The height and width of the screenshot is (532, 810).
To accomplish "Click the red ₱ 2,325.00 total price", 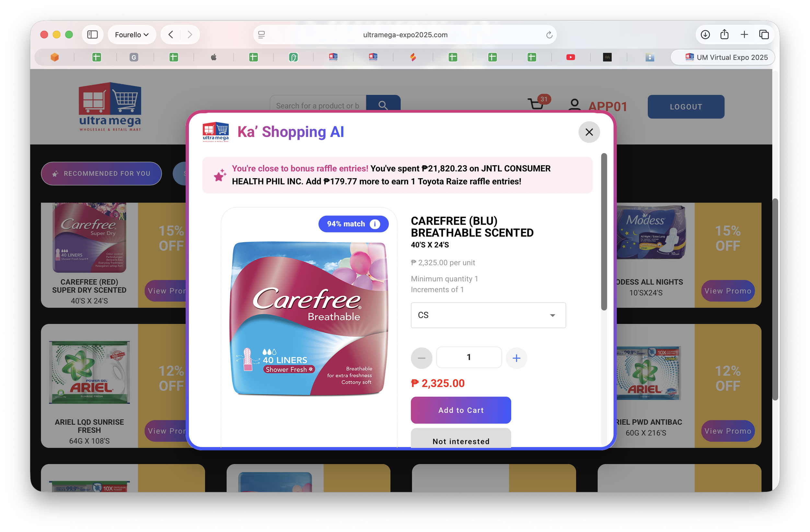I will click(x=437, y=383).
